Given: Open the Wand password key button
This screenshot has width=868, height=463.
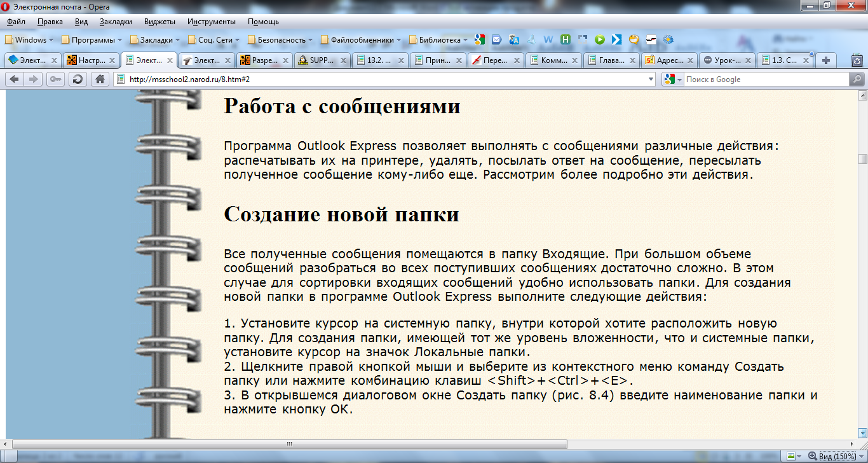Looking at the screenshot, I should coord(55,79).
